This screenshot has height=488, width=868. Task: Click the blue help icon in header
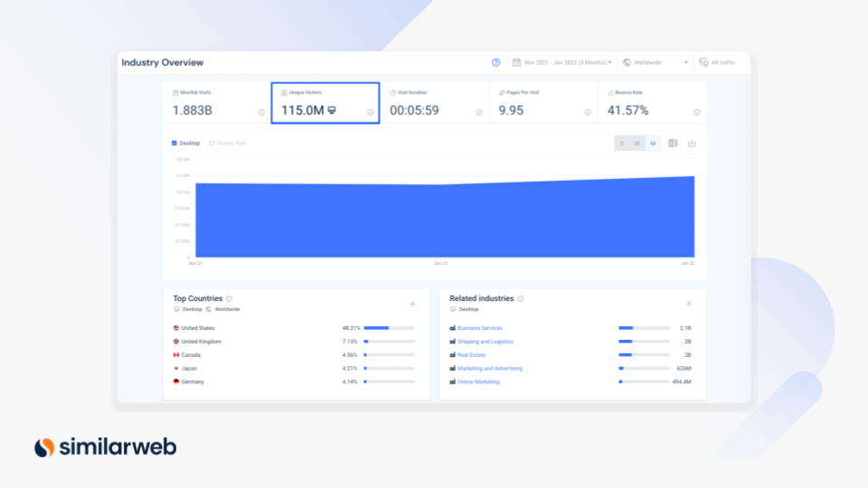click(495, 62)
